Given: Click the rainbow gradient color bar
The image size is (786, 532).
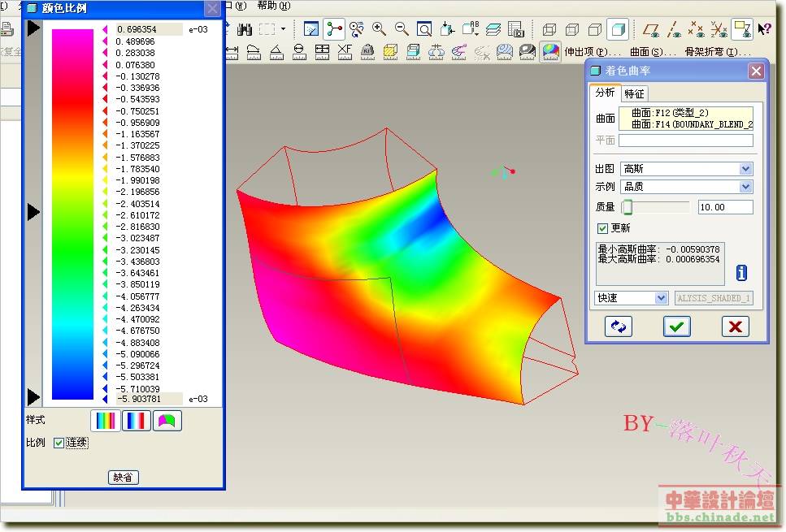Looking at the screenshot, I should point(72,214).
